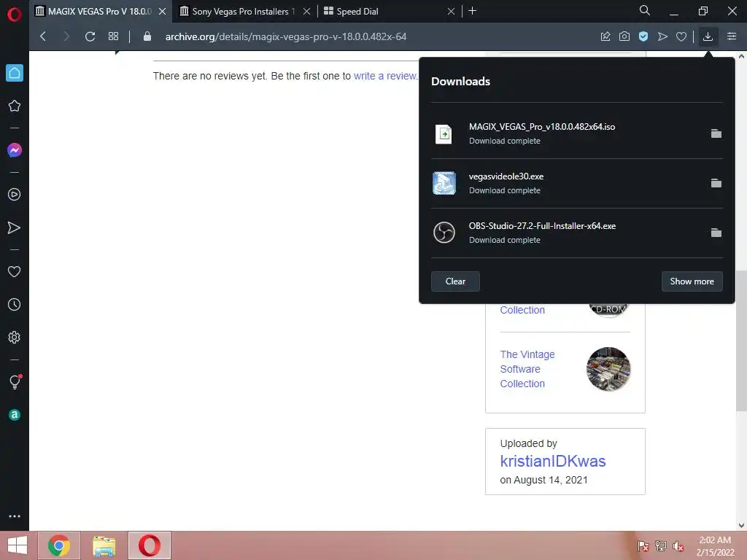Open the ad blocker shield
Image resolution: width=747 pixels, height=560 pixels.
tap(643, 36)
